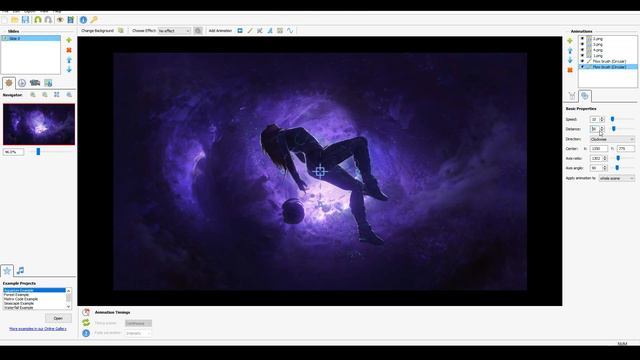Image resolution: width=640 pixels, height=360 pixels.
Task: Click the Animation Timings clock icon
Action: click(x=86, y=312)
